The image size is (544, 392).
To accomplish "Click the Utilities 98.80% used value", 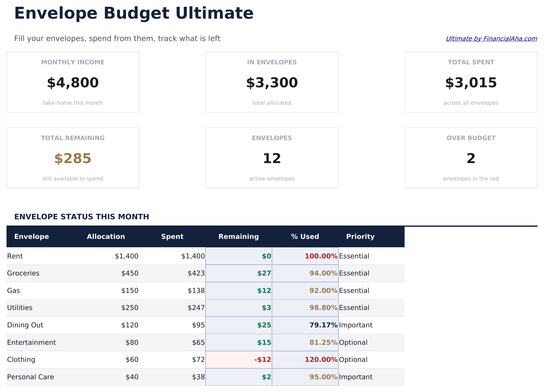I will (323, 308).
